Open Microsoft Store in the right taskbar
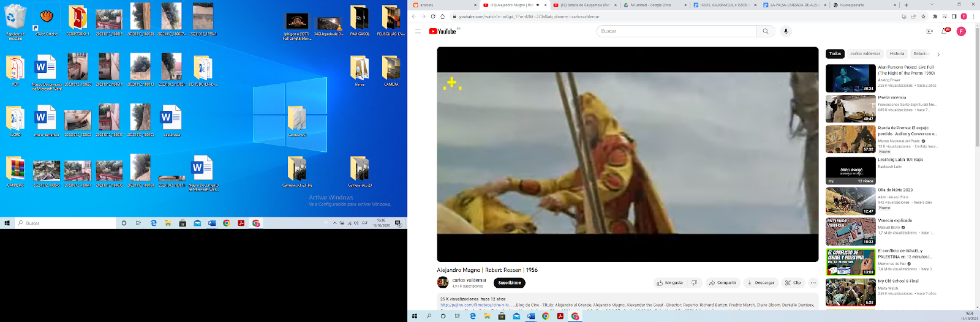This screenshot has height=322, width=980. click(x=502, y=316)
